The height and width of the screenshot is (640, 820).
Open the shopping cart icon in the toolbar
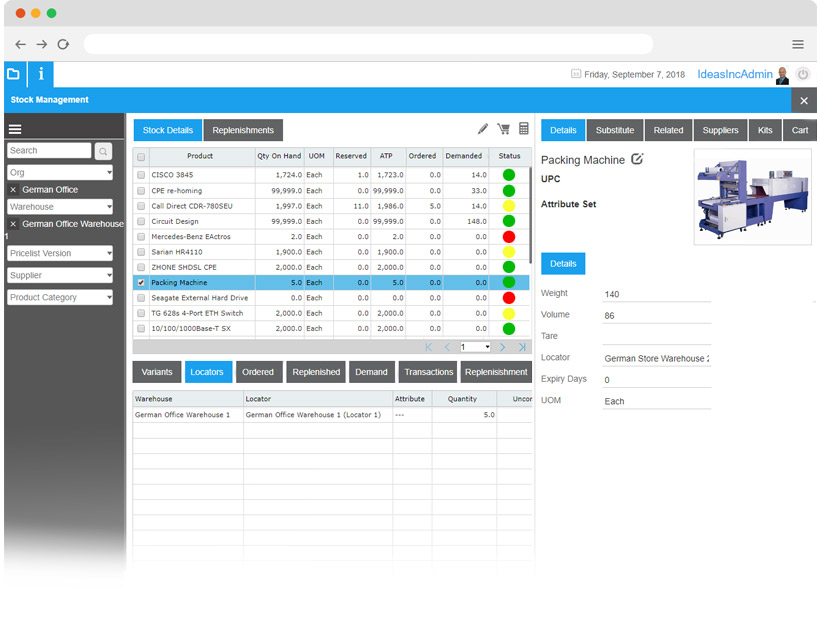(x=504, y=129)
